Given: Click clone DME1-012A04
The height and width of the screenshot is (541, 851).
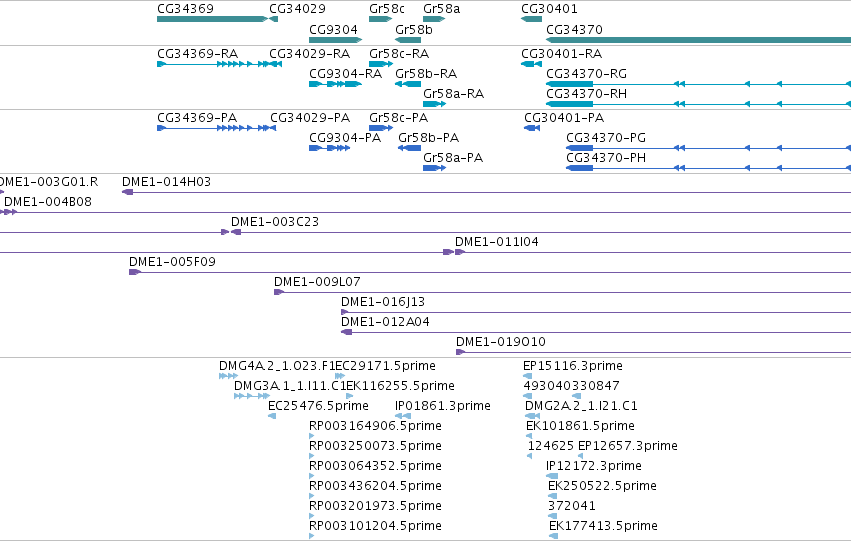Looking at the screenshot, I should pos(596,332).
